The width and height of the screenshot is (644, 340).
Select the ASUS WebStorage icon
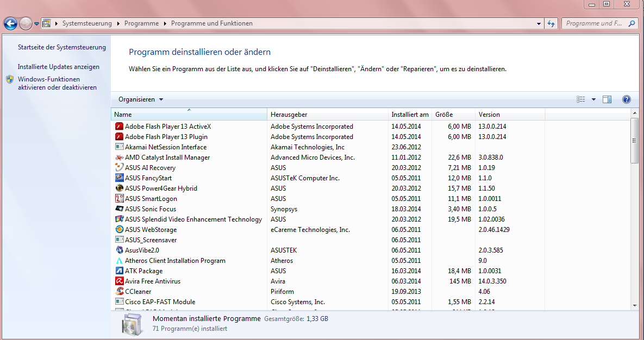pos(119,230)
